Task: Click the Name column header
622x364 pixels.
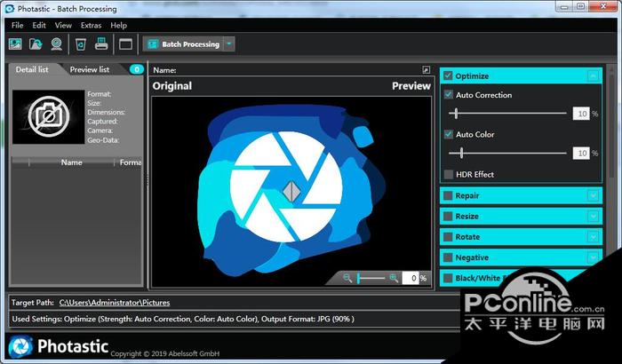Action: click(x=71, y=162)
